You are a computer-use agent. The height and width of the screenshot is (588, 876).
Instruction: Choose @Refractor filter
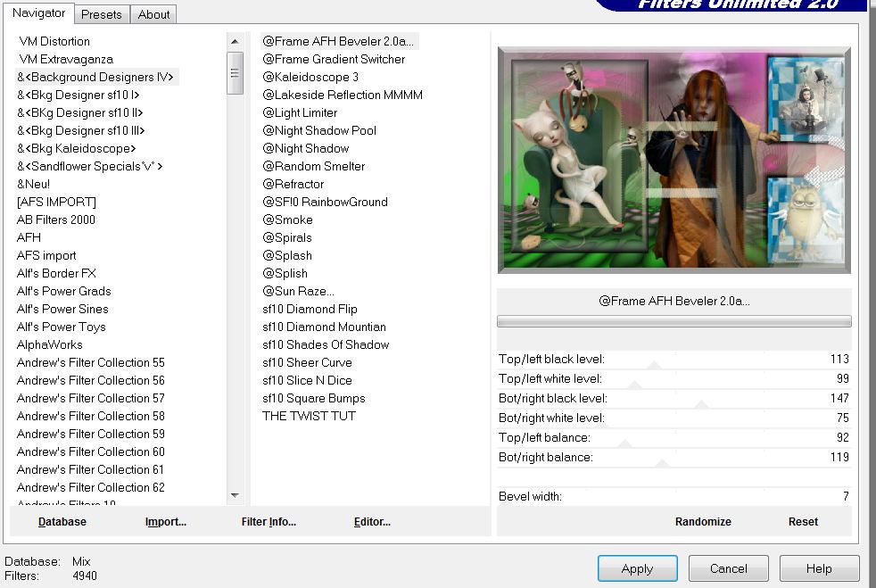[293, 184]
